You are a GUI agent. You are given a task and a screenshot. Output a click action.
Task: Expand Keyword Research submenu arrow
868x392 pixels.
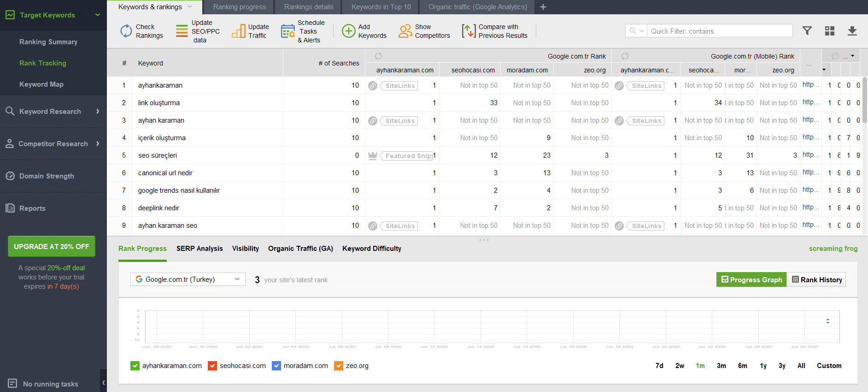[x=98, y=111]
